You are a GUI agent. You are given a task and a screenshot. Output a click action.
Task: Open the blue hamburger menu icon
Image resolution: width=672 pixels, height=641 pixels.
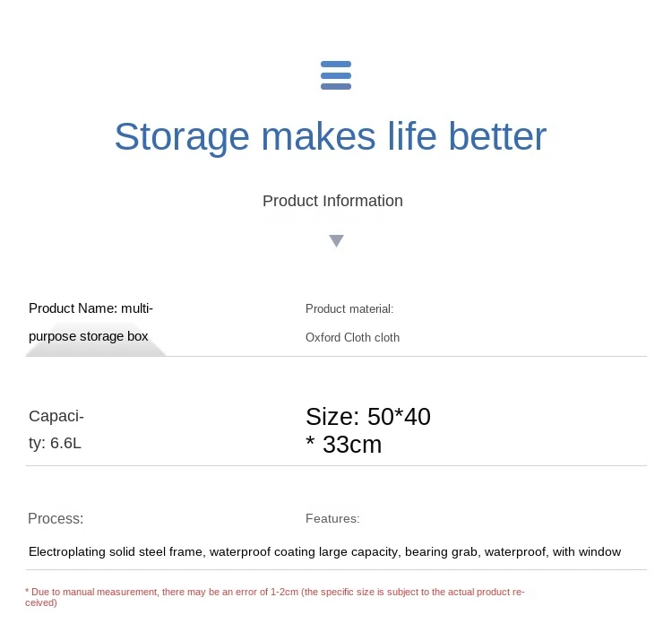(x=336, y=75)
